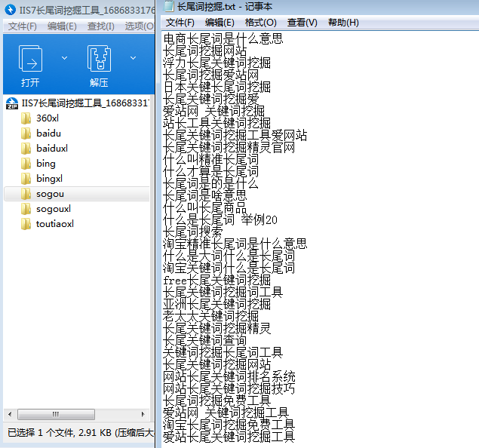Open Notepad 编辑(E) menu

click(x=220, y=23)
